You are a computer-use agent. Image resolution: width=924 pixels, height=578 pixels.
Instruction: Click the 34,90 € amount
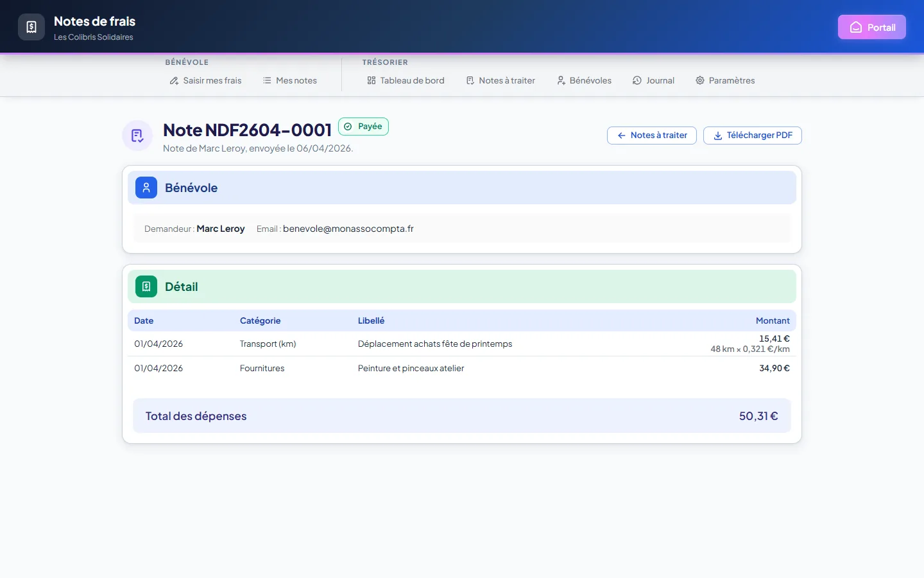pyautogui.click(x=774, y=368)
